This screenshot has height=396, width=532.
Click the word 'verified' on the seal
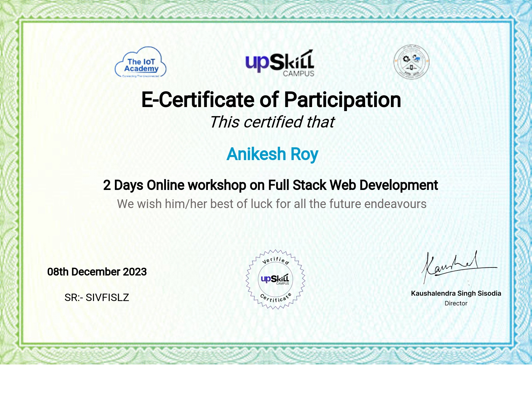click(x=275, y=260)
